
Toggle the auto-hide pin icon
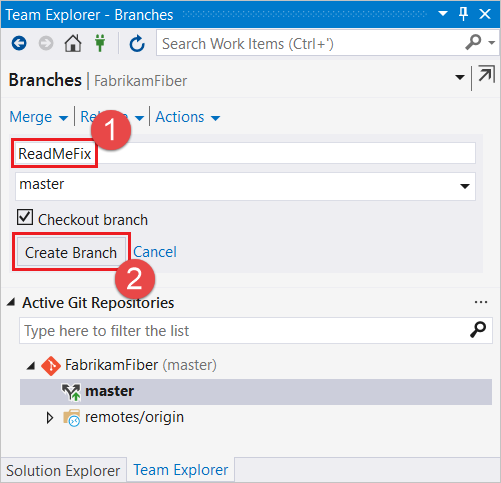tap(463, 14)
